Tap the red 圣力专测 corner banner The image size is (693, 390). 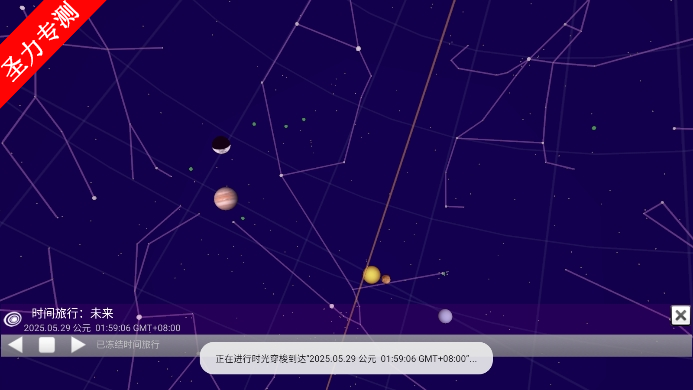[x=42, y=42]
